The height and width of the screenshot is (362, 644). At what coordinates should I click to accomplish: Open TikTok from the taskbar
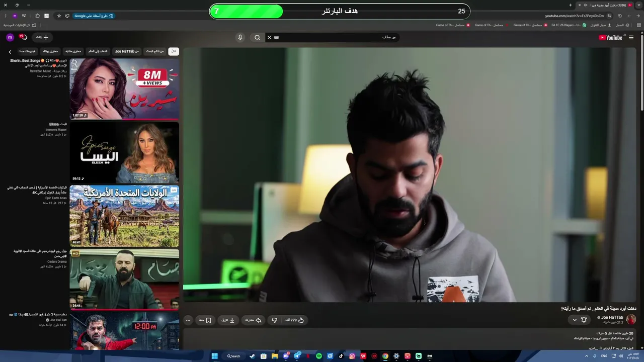click(341, 356)
